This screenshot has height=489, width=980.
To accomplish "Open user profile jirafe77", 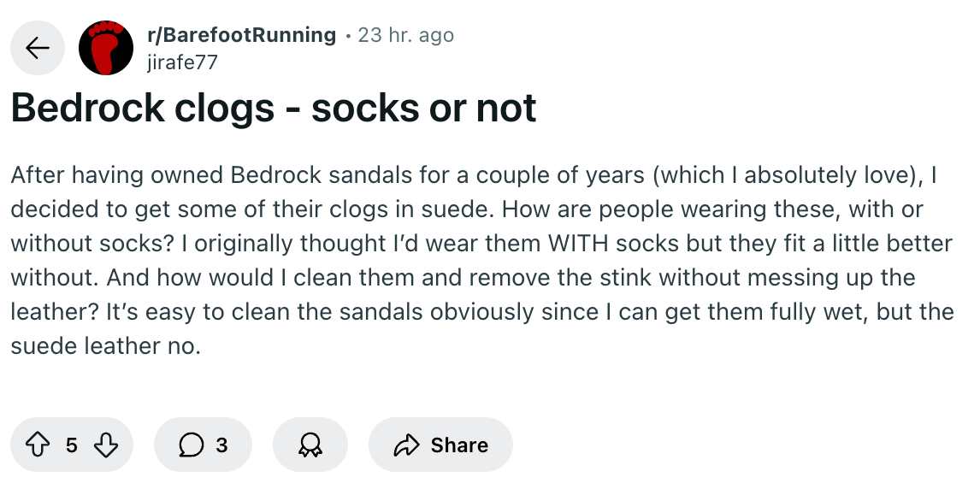I will coord(182,62).
